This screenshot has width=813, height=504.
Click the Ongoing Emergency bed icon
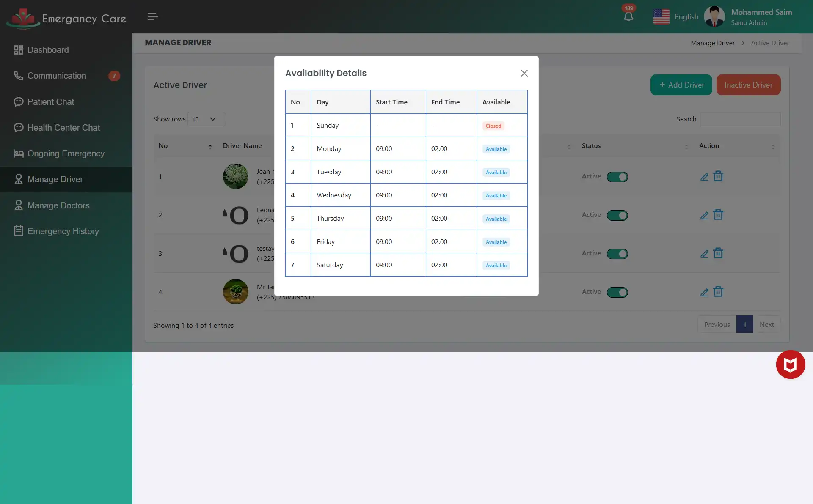click(x=18, y=153)
